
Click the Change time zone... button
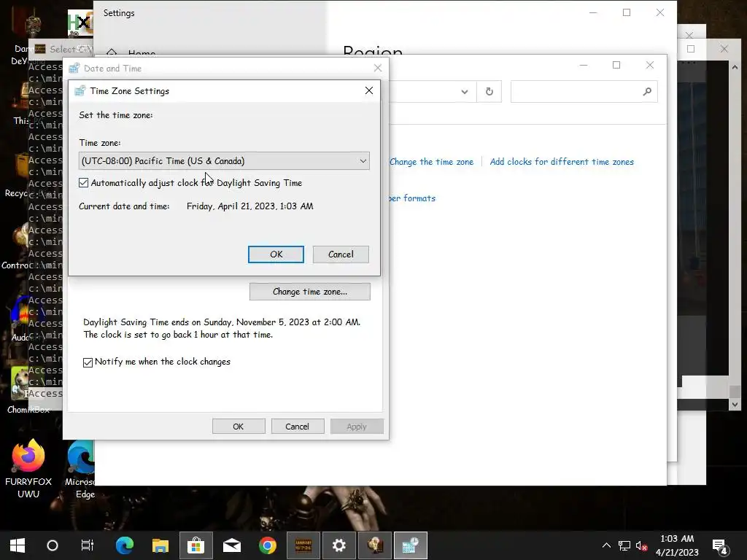309,292
